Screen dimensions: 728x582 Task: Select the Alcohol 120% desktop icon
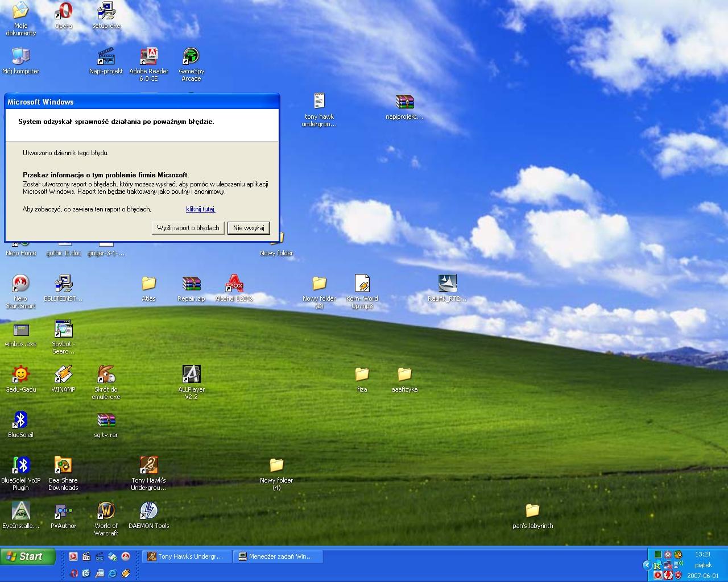(234, 288)
